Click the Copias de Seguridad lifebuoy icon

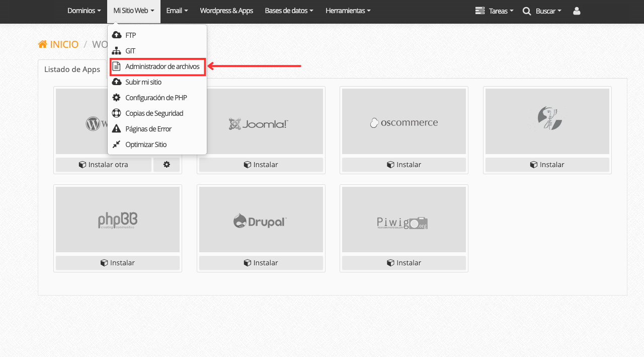coord(116,113)
